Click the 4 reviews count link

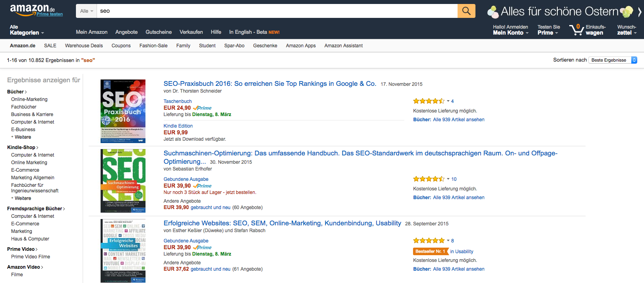[452, 101]
